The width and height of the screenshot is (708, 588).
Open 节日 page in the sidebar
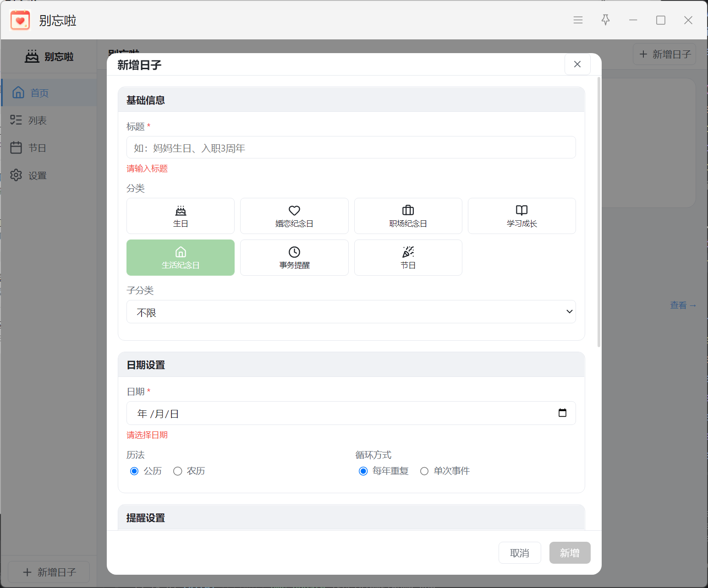click(x=49, y=148)
